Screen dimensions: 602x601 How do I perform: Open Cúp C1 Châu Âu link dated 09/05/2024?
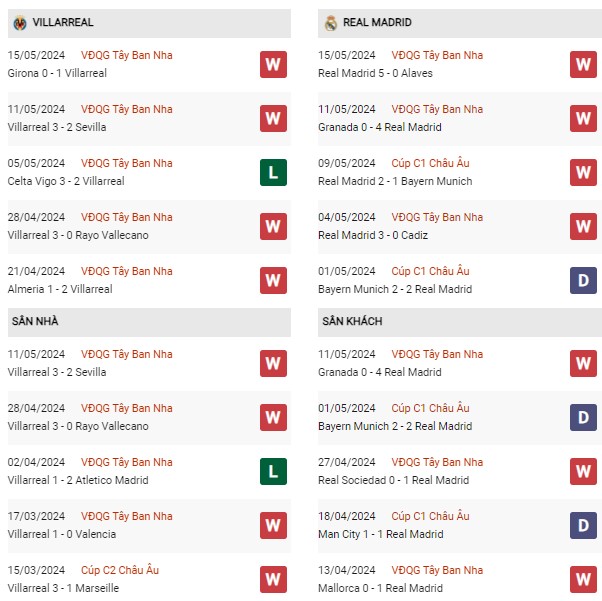click(430, 163)
